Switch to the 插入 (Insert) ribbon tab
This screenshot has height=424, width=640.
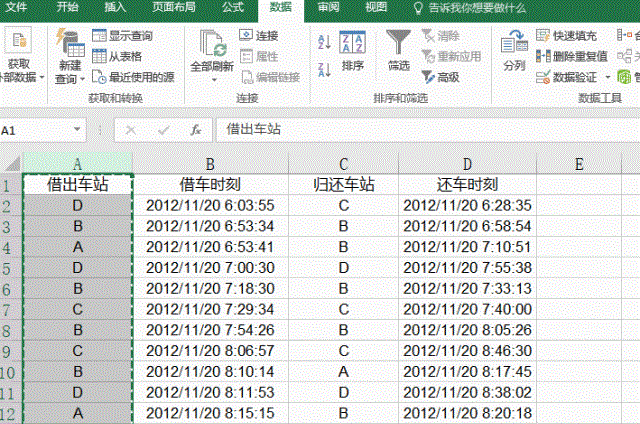tap(115, 7)
